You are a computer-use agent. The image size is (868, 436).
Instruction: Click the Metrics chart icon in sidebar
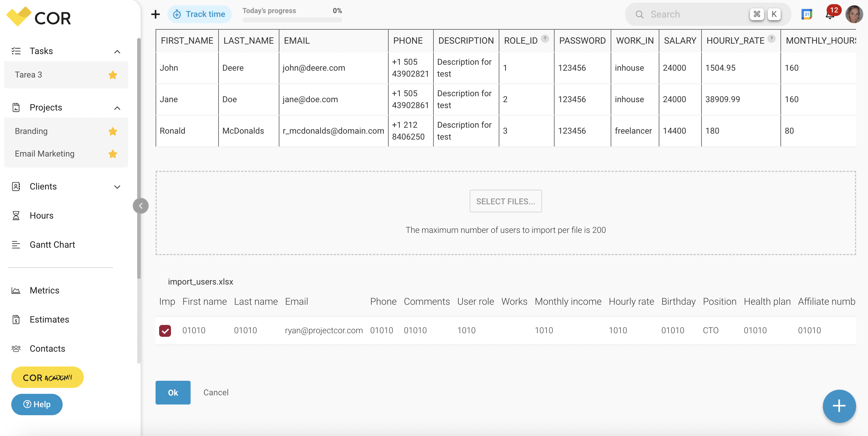click(16, 290)
